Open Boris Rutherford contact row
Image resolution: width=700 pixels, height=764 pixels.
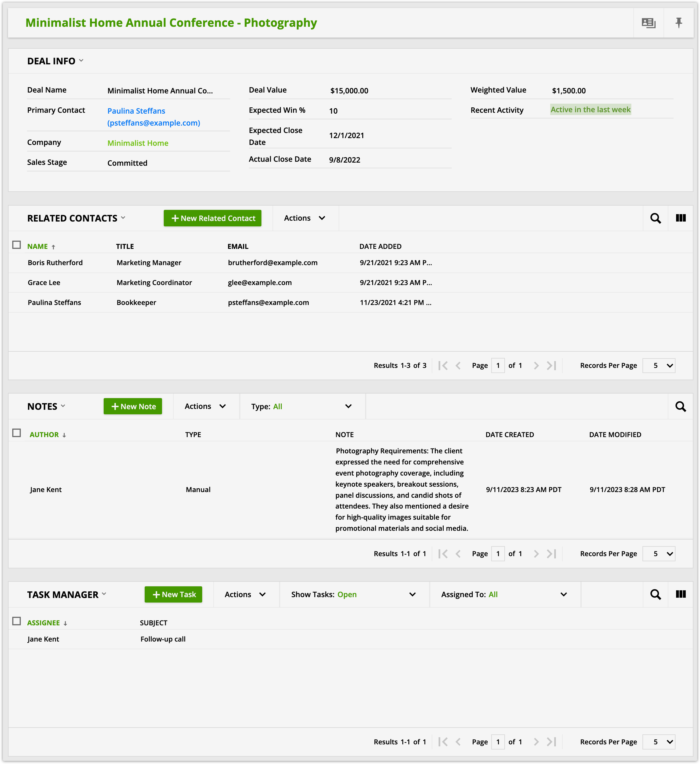click(x=351, y=263)
